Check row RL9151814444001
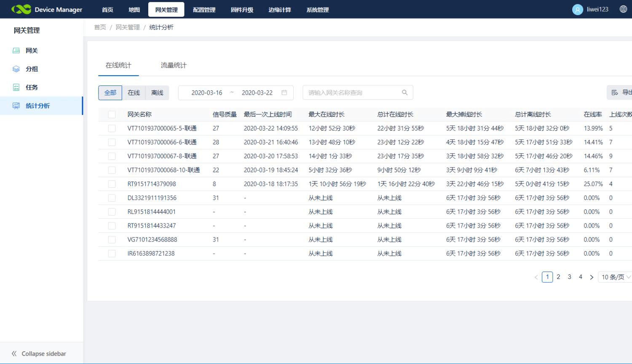Viewport: 632px width, 364px height. (x=112, y=212)
